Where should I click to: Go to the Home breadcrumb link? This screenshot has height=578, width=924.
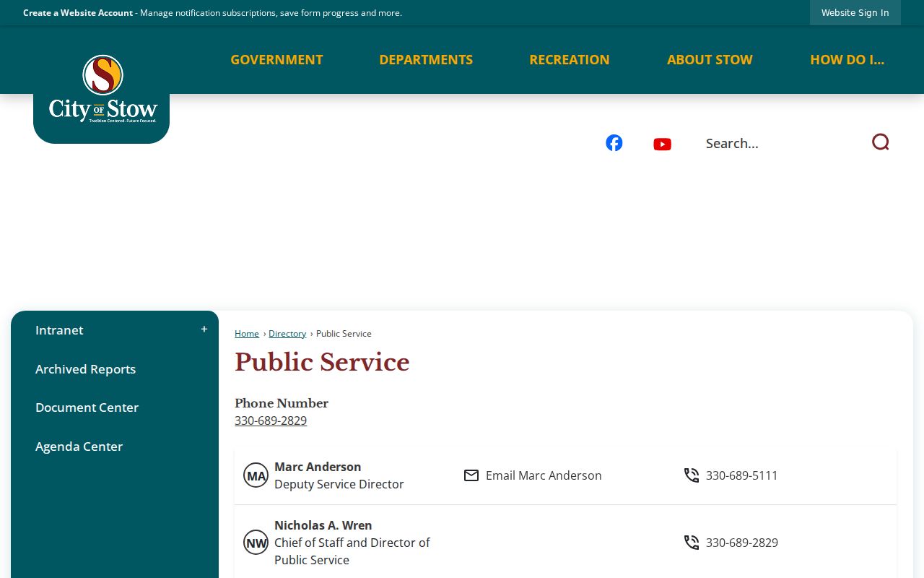pyautogui.click(x=247, y=334)
